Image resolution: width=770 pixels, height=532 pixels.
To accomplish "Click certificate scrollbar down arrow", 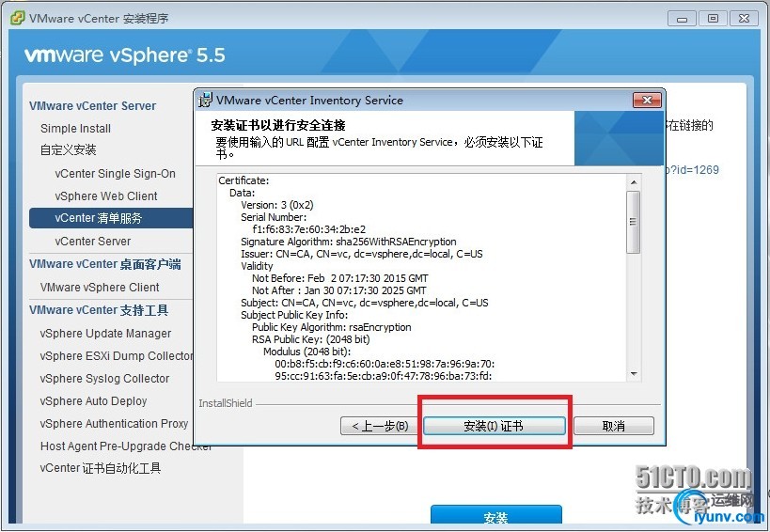I will (x=634, y=374).
